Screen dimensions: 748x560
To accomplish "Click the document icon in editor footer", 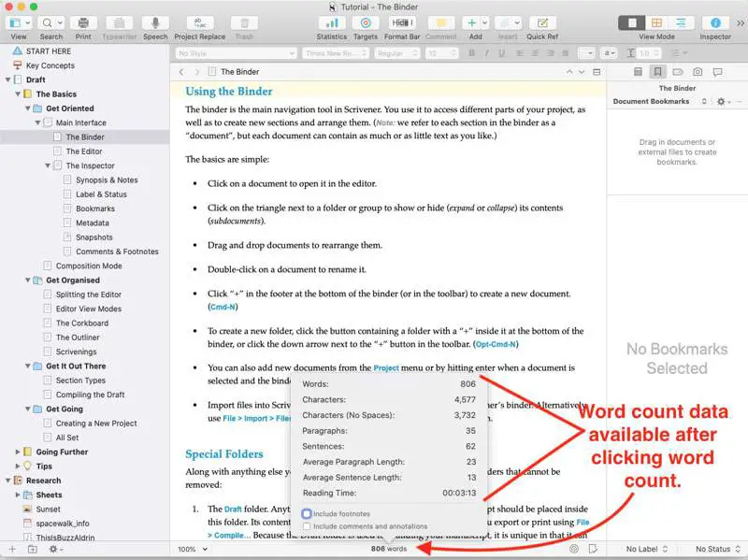I will pyautogui.click(x=593, y=549).
